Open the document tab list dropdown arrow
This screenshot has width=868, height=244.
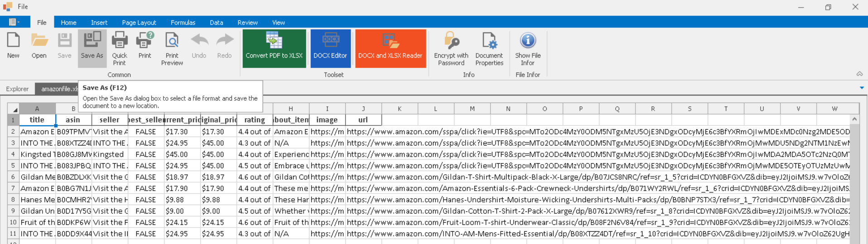point(862,88)
